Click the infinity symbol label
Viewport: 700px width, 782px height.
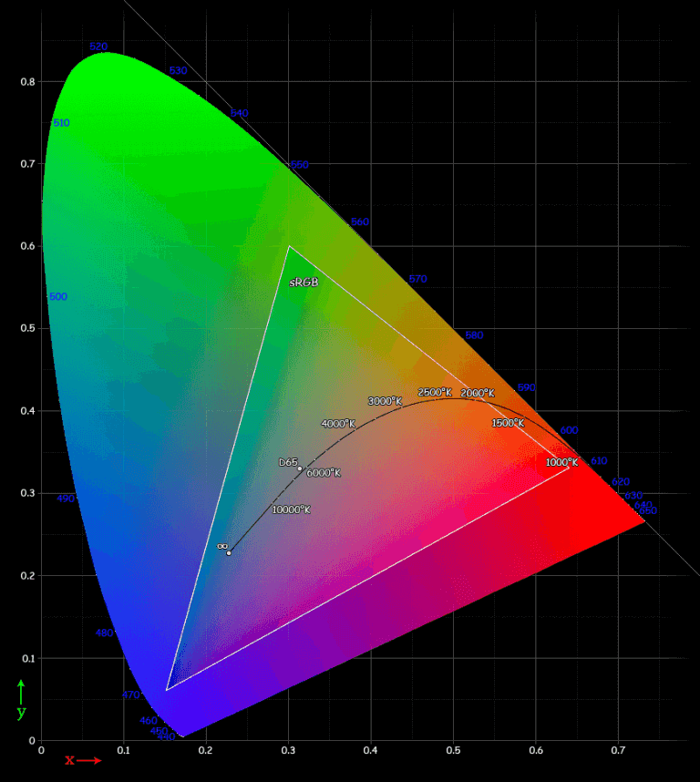[221, 546]
